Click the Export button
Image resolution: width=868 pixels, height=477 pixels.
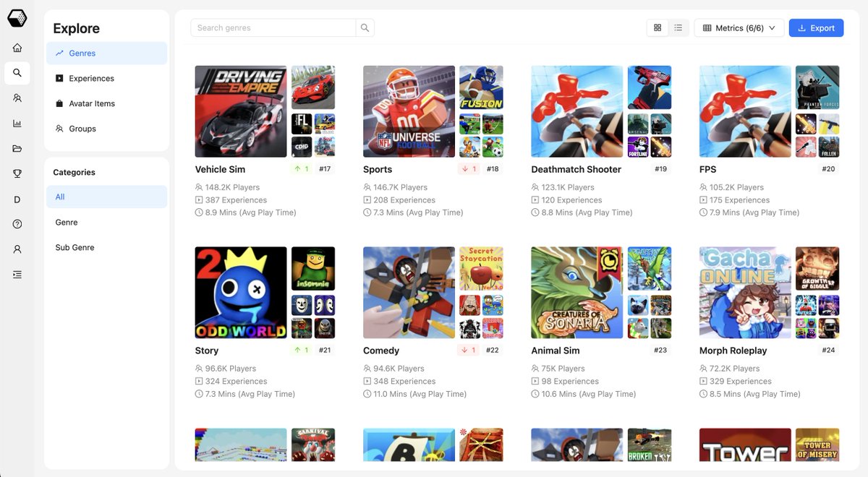[816, 27]
